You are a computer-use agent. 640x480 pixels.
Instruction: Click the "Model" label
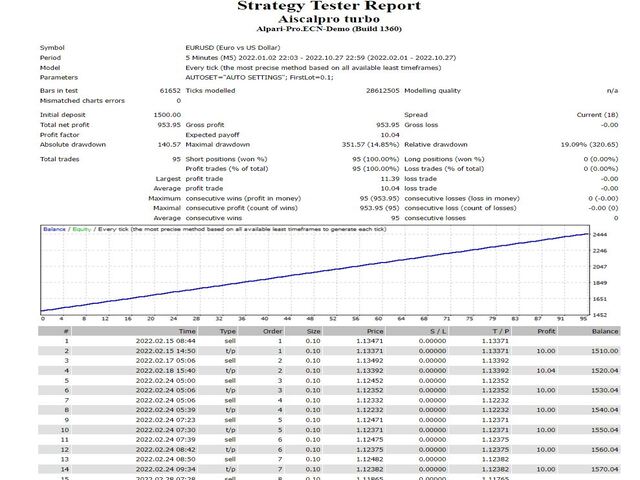coord(50,68)
